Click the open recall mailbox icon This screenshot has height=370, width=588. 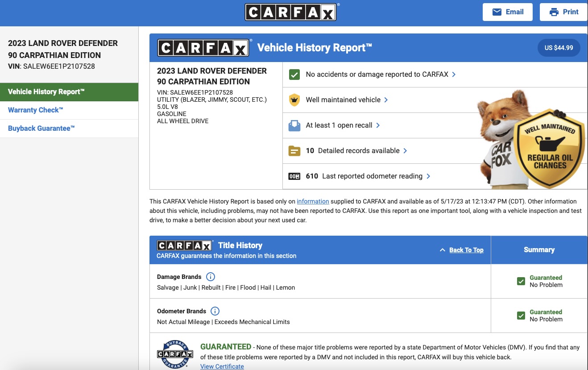294,125
